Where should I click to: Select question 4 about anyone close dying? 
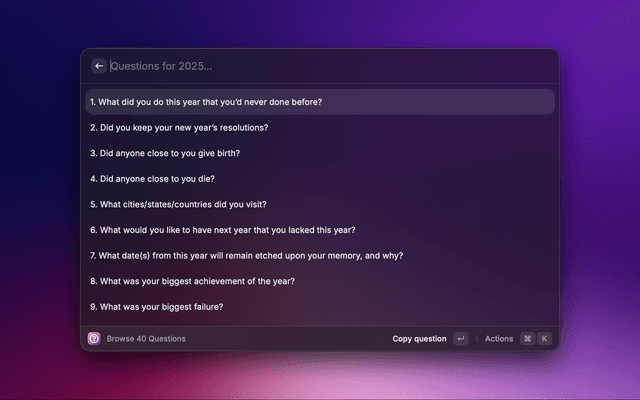[x=152, y=179]
